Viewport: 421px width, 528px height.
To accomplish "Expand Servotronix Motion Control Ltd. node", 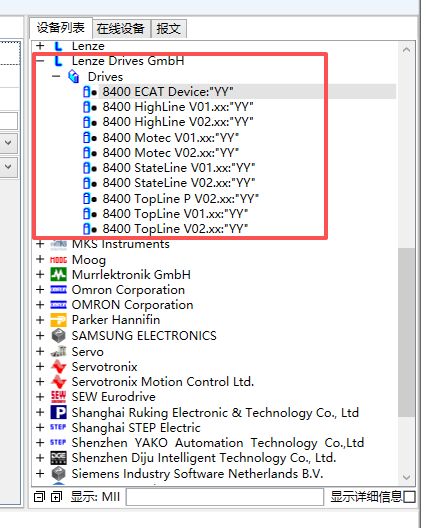I will click(40, 382).
